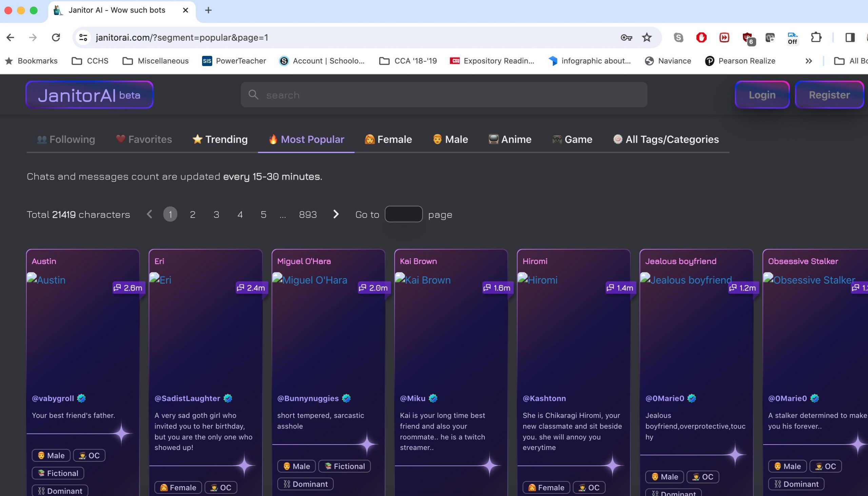Image resolution: width=868 pixels, height=496 pixels.
Task: Click the search magnifier icon in JanitorAI
Action: pyautogui.click(x=253, y=95)
